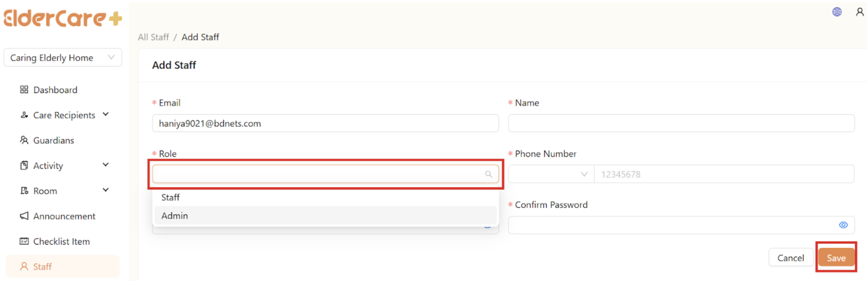
Task: Click the globe language icon
Action: [837, 12]
